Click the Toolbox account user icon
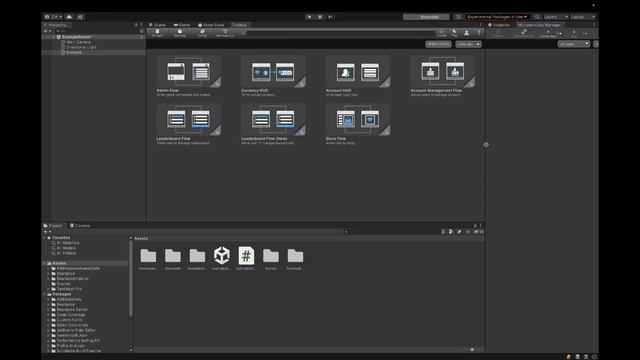 [x=467, y=33]
